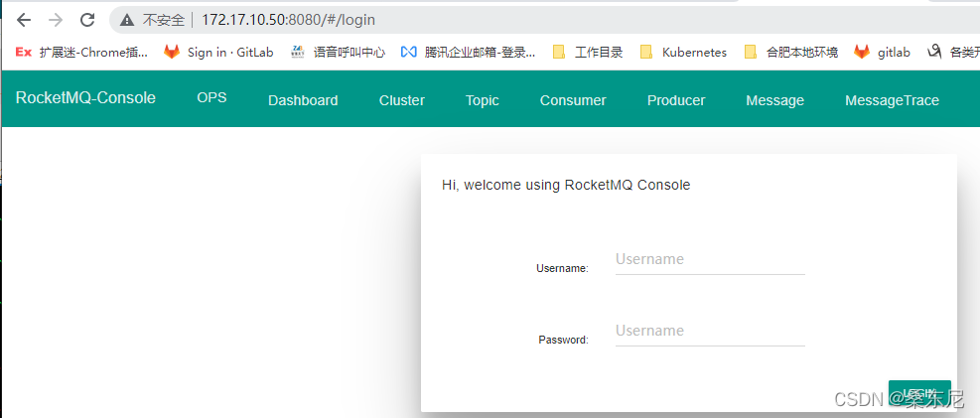
Task: Click the Password: label
Action: [x=564, y=341]
